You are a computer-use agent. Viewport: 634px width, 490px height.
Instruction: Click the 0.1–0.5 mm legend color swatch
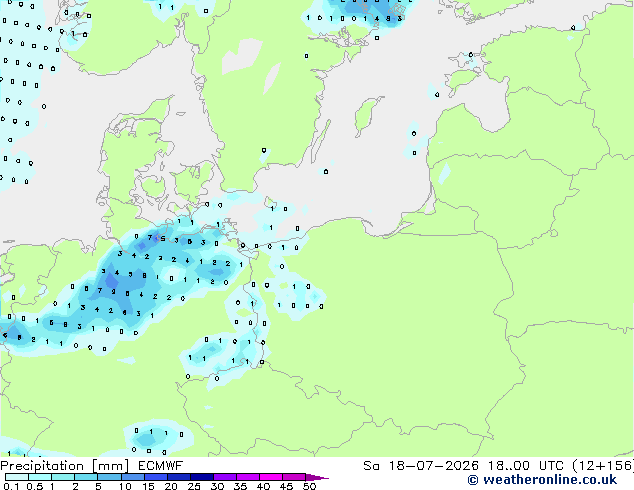17,477
